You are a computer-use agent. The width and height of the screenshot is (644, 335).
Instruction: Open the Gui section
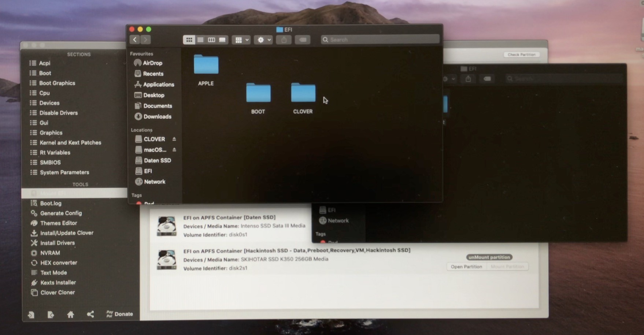point(39,123)
